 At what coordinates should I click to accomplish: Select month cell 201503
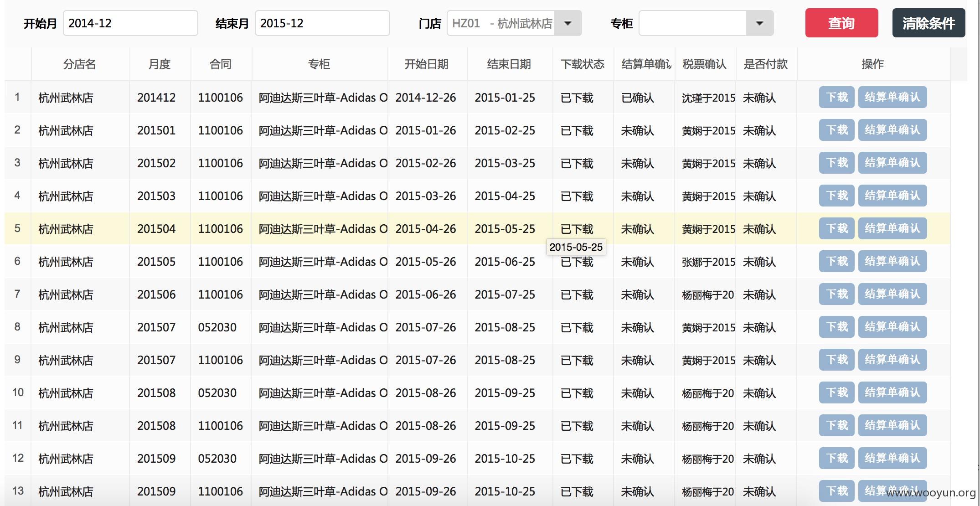pyautogui.click(x=160, y=196)
